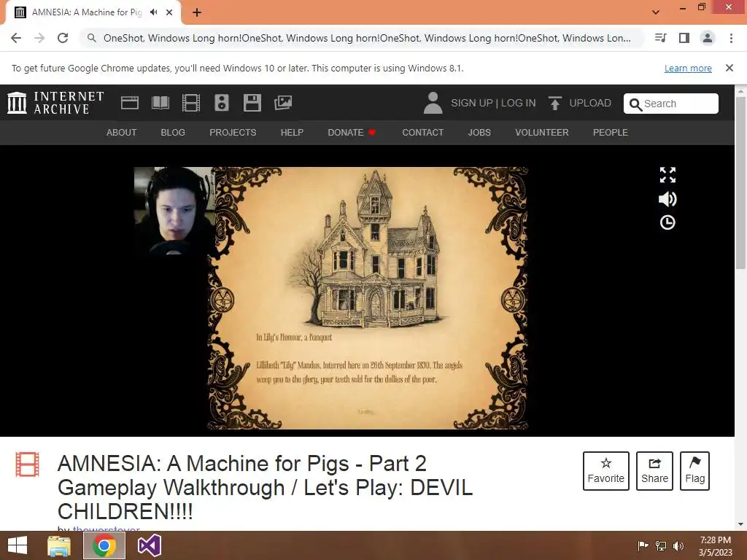Viewport: 747px width, 560px height.
Task: Open the BLOG menu item
Action: pos(173,133)
